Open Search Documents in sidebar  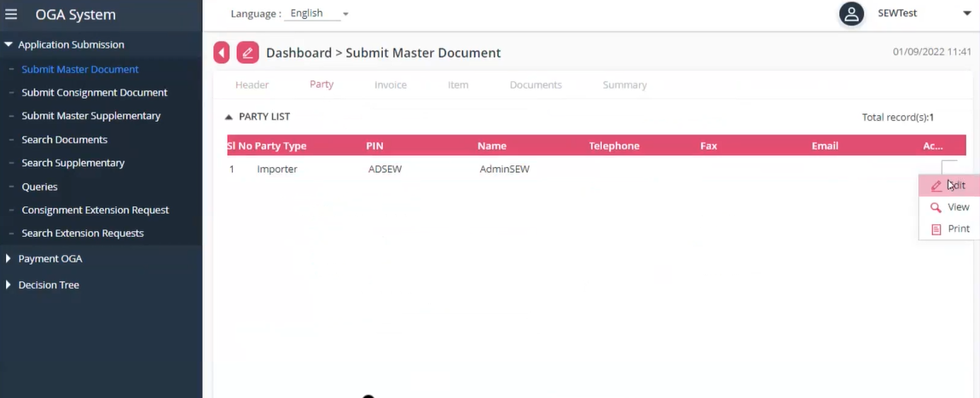point(65,139)
